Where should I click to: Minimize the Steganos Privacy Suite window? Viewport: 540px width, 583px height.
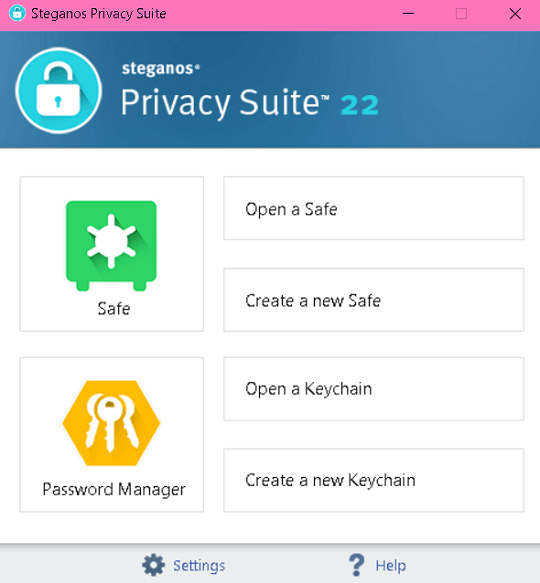pos(408,14)
